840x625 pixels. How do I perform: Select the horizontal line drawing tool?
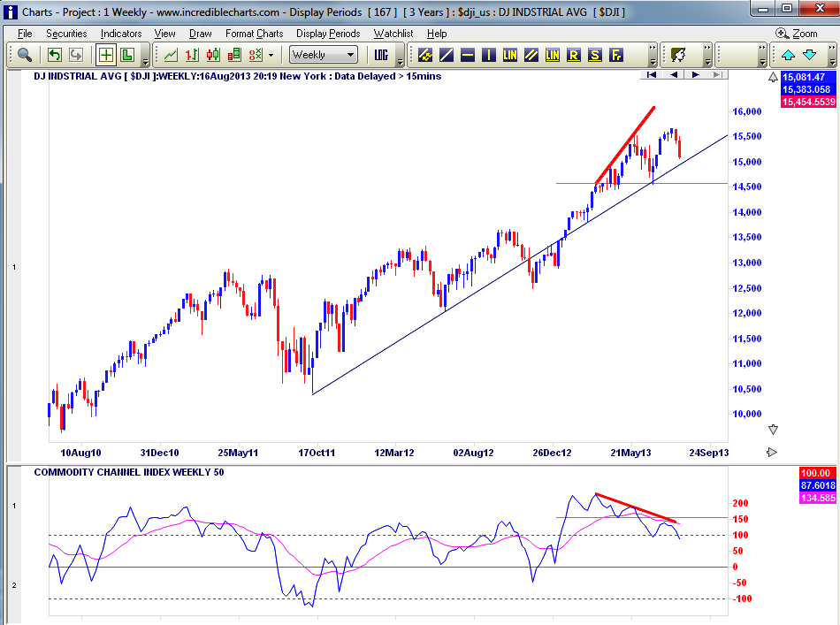[x=468, y=55]
